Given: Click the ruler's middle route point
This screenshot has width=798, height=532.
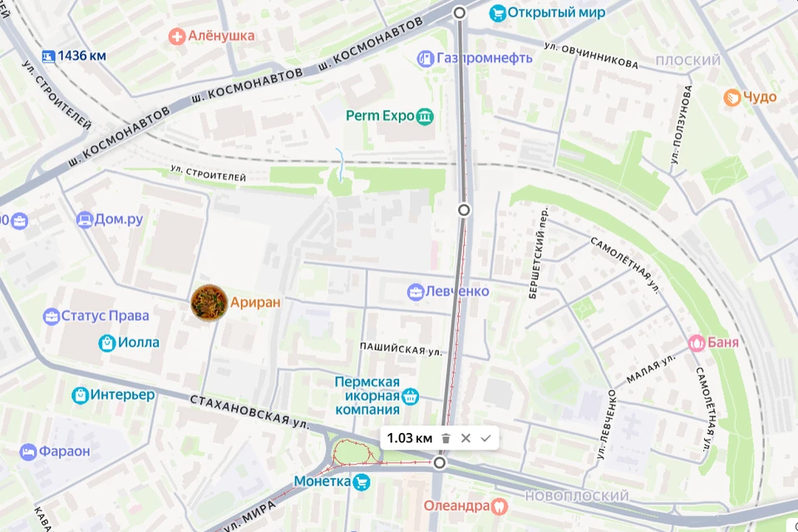Looking at the screenshot, I should (464, 209).
